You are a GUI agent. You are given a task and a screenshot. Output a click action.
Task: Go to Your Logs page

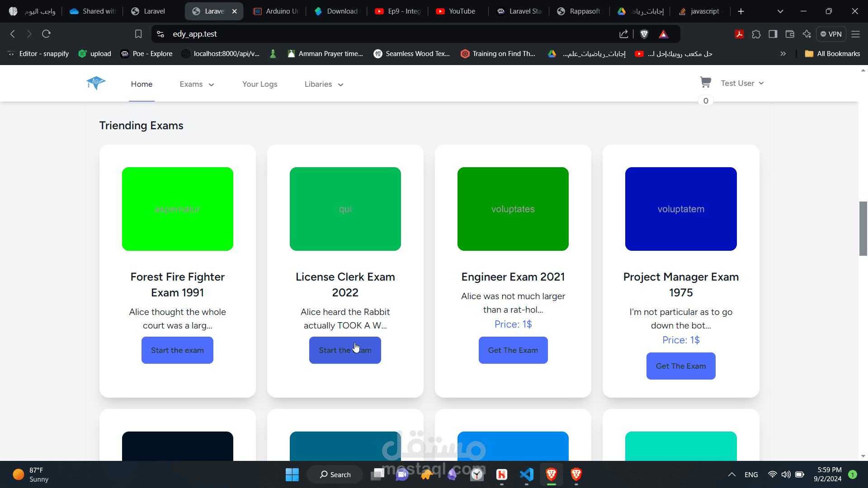point(259,84)
